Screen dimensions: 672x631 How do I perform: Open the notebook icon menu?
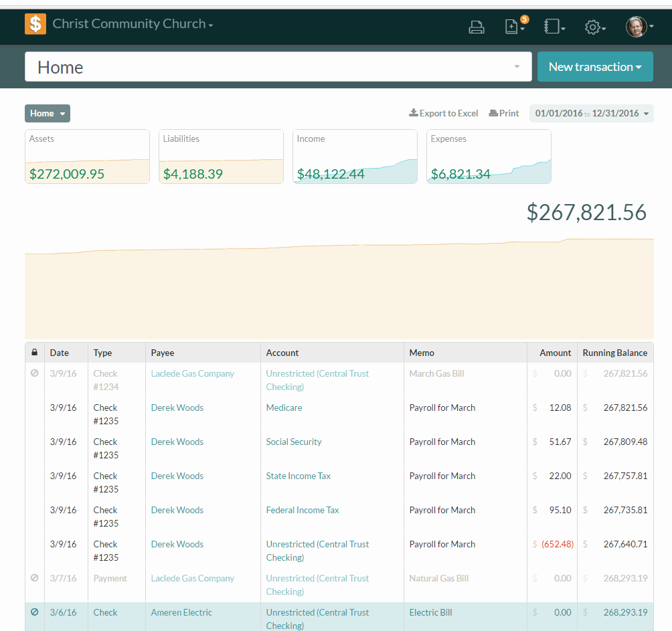pyautogui.click(x=554, y=27)
